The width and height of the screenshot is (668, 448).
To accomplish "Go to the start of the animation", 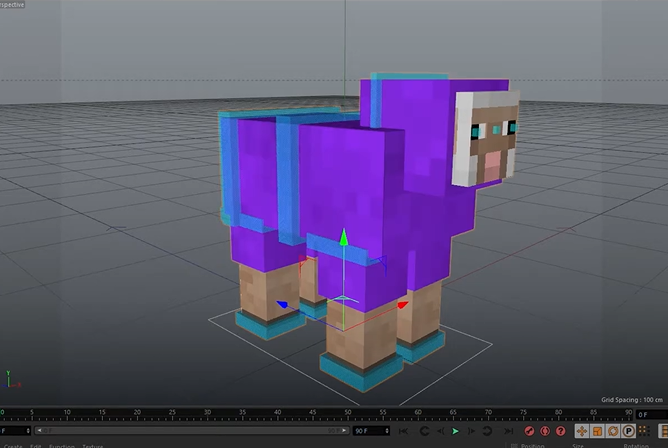I will [403, 431].
